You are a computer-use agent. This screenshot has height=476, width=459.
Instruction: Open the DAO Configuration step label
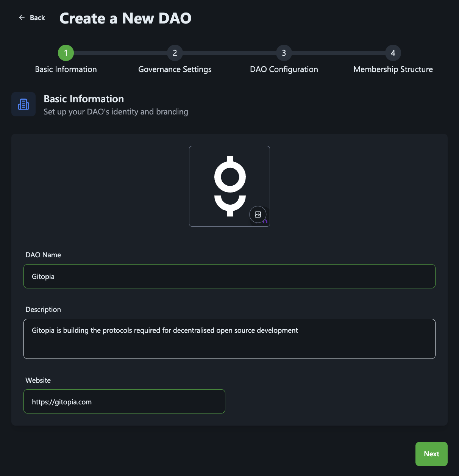click(284, 69)
